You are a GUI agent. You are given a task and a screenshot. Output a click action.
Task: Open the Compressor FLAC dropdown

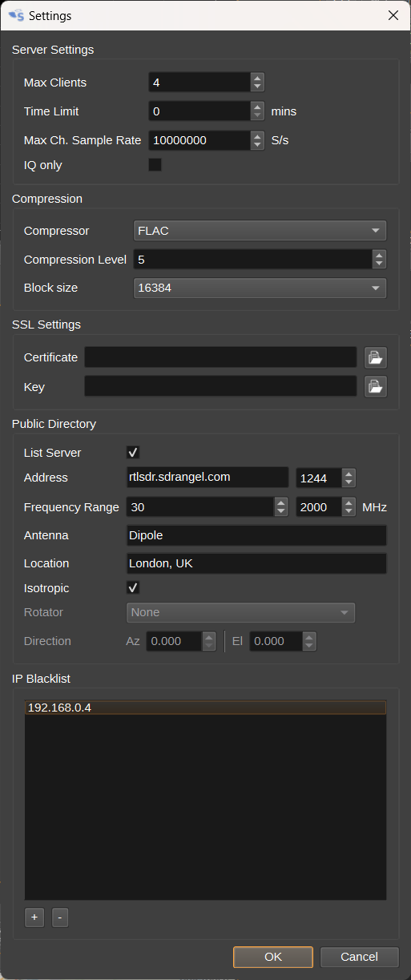(260, 231)
